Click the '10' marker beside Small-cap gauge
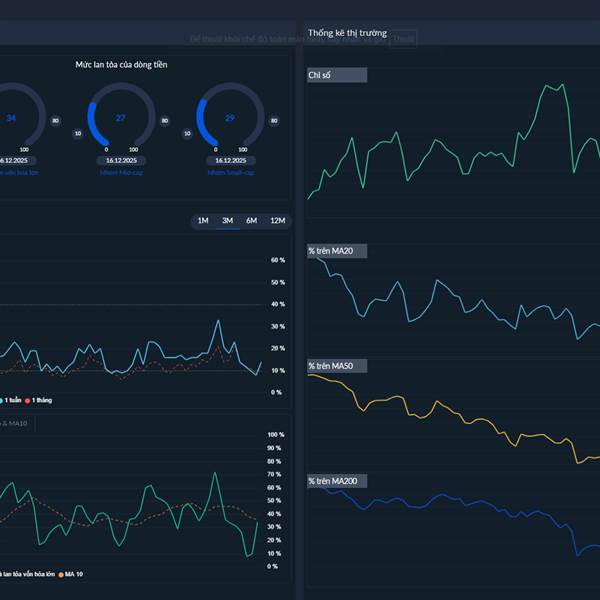Screen dimensions: 600x600 click(x=187, y=134)
